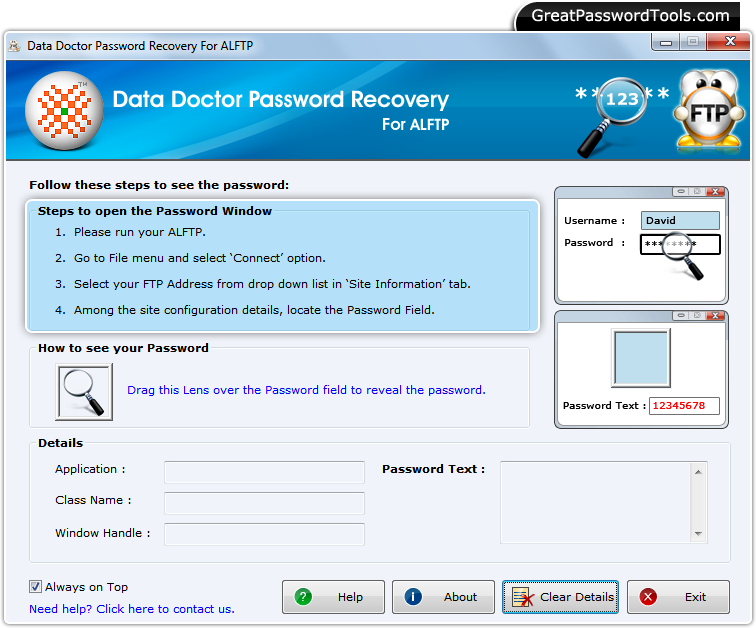Maximize the Data Doctor window
This screenshot has width=756, height=628.
693,42
